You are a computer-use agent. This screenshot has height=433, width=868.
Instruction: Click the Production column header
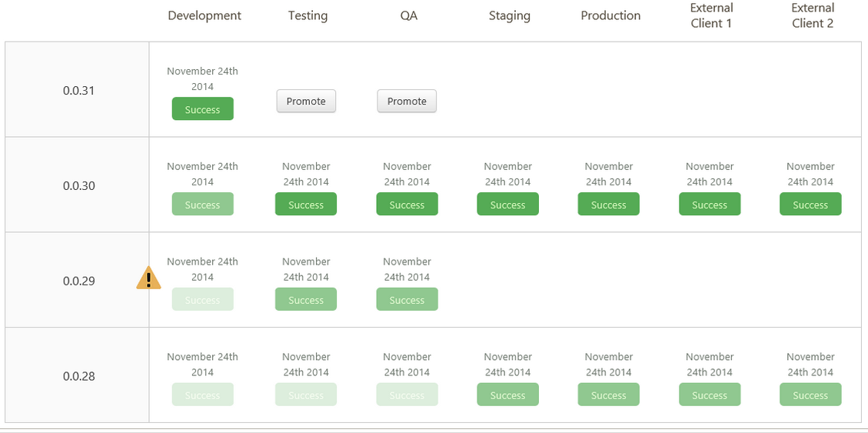coord(610,15)
